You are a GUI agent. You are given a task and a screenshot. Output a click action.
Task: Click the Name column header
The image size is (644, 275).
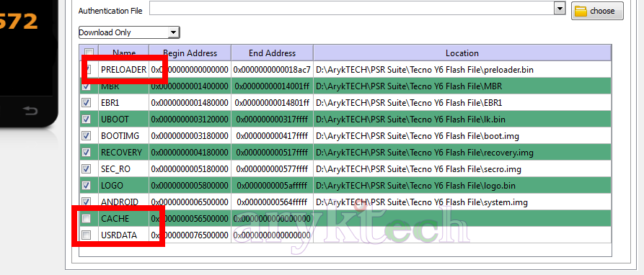pos(124,53)
